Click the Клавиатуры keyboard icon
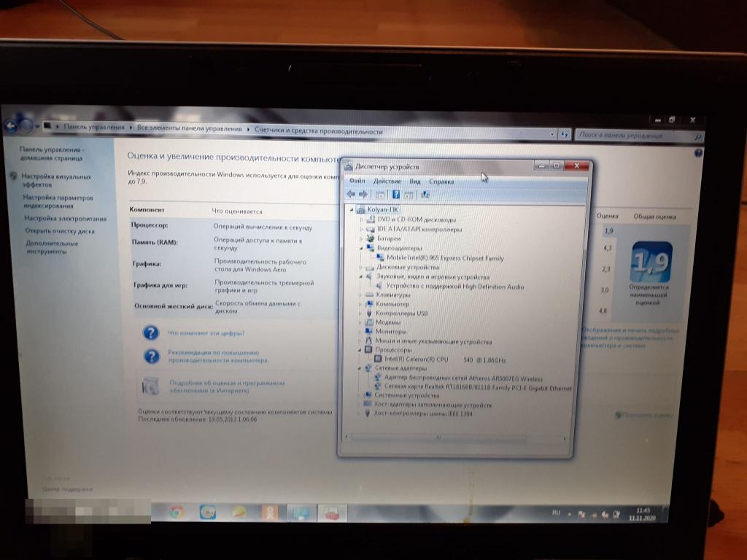The width and height of the screenshot is (747, 560). (369, 295)
